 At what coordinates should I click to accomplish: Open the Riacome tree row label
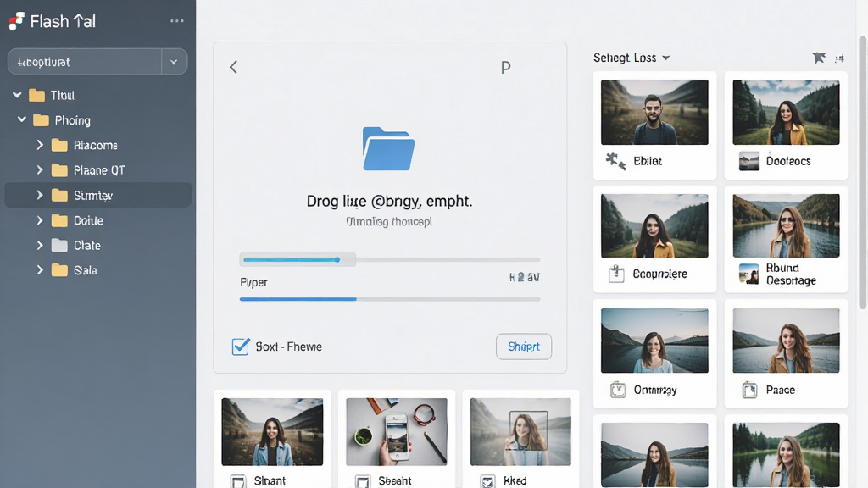tap(96, 145)
